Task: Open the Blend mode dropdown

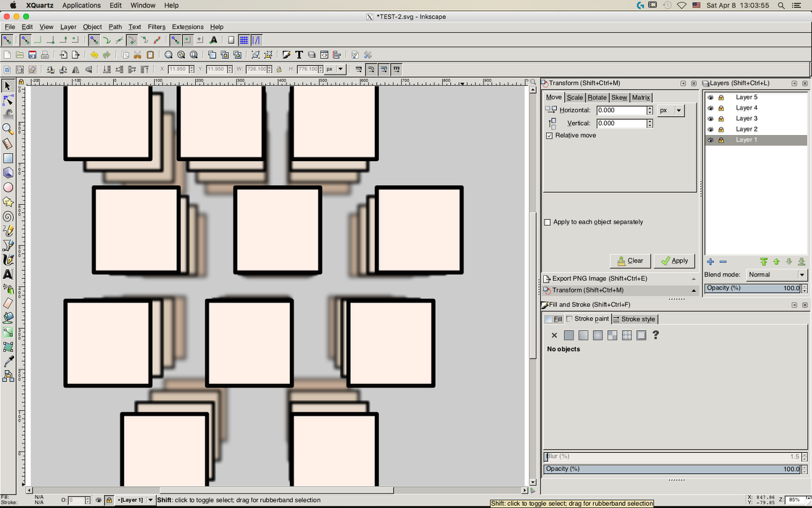Action: click(x=776, y=274)
